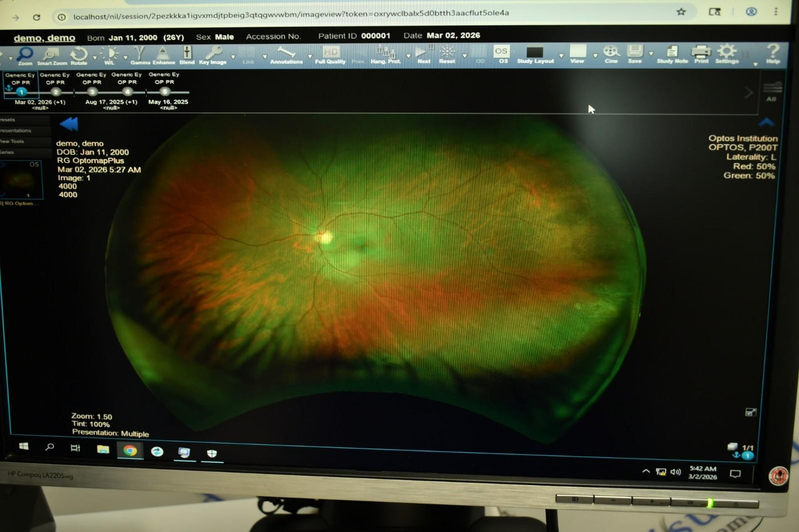Bookmark page with the star icon
Viewport: 799px width, 532px height.
click(x=681, y=12)
